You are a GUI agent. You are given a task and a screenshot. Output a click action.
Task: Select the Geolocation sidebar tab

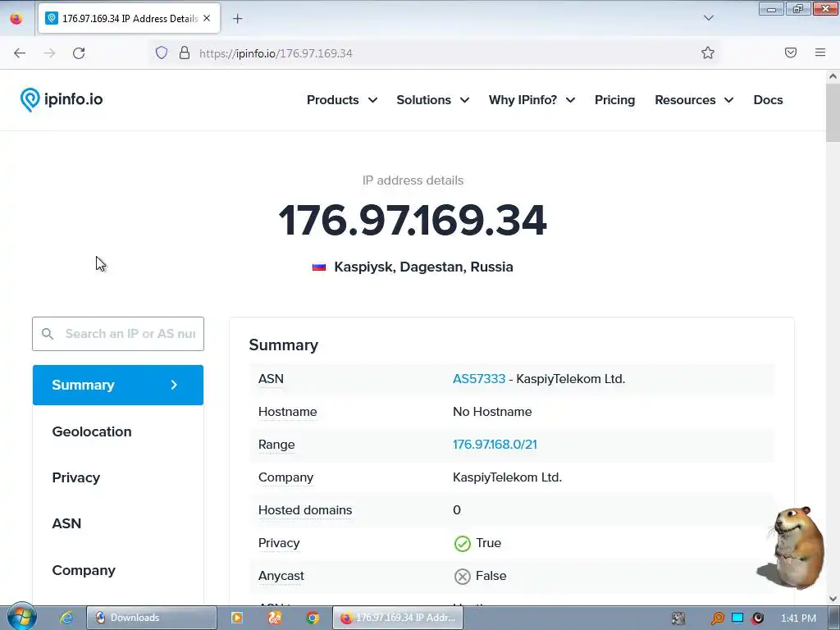pos(118,431)
